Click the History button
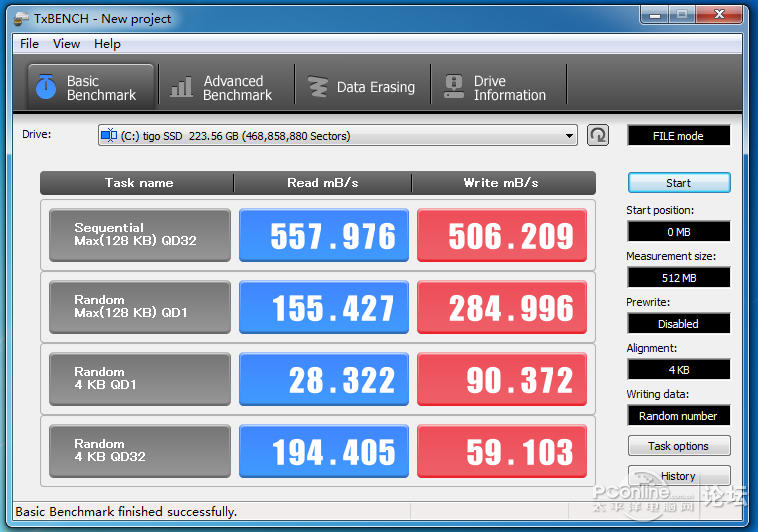Screen dimensions: 758x532 678,476
